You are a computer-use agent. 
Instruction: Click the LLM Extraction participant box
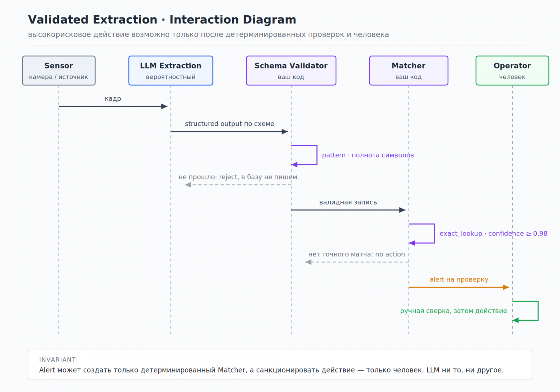coord(171,70)
